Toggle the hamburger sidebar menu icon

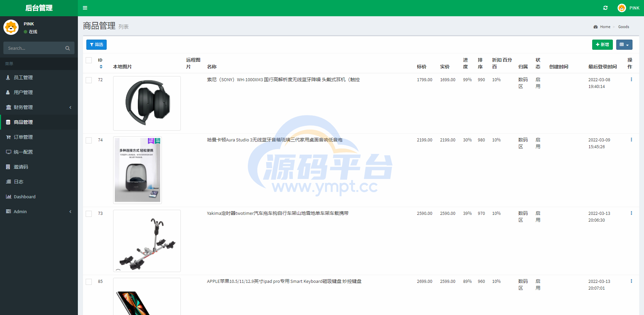click(x=85, y=8)
